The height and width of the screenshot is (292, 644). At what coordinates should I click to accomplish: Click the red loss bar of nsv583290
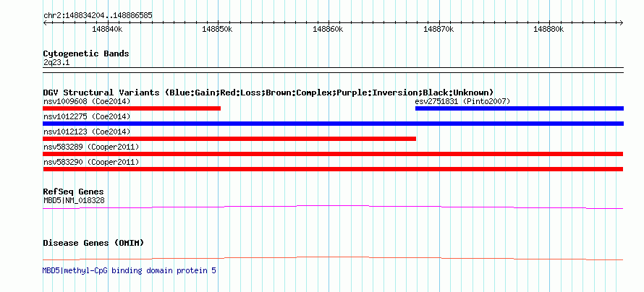[333, 169]
